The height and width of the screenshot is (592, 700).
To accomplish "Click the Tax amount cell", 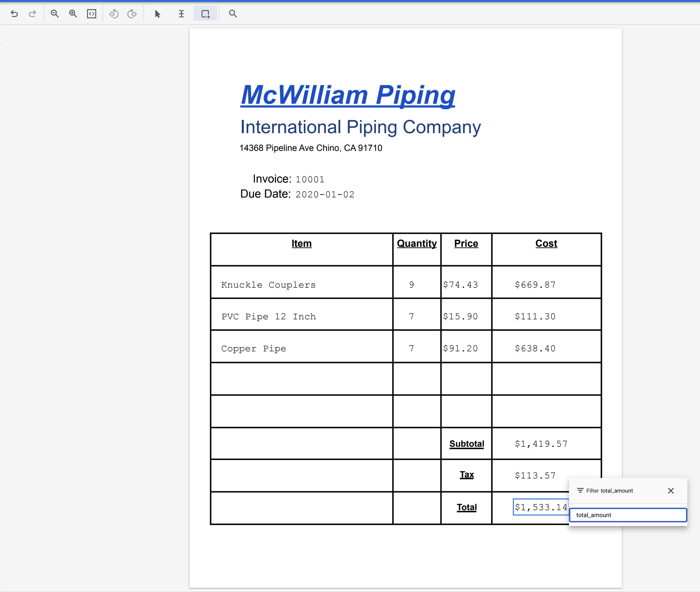I will click(x=535, y=475).
